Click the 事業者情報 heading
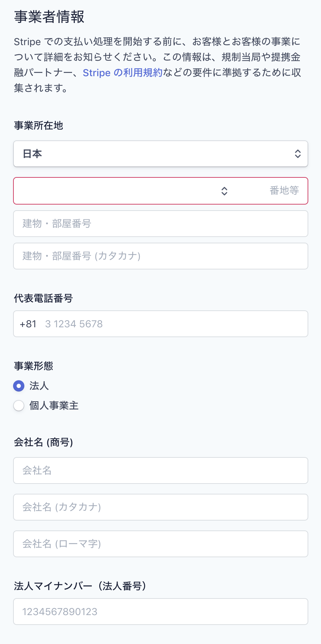Screen dimensions: 321x644 click(x=49, y=16)
